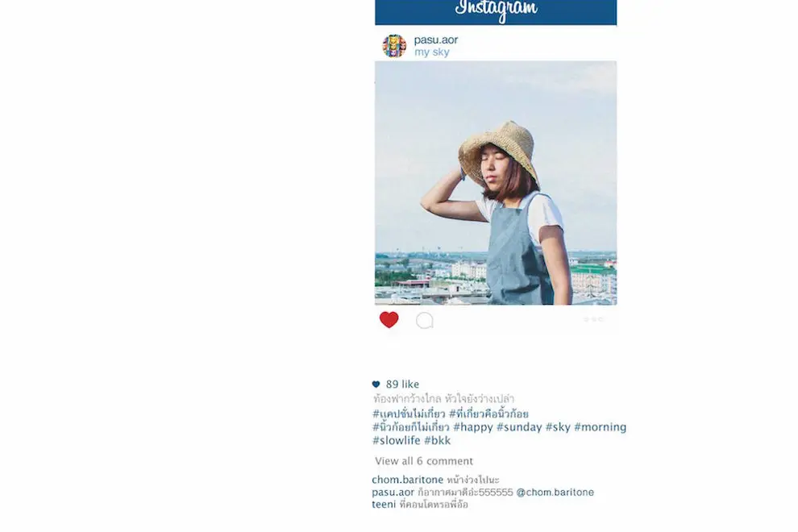Open the 89 like count
Viewport: 798px width, 532px height.
[402, 384]
